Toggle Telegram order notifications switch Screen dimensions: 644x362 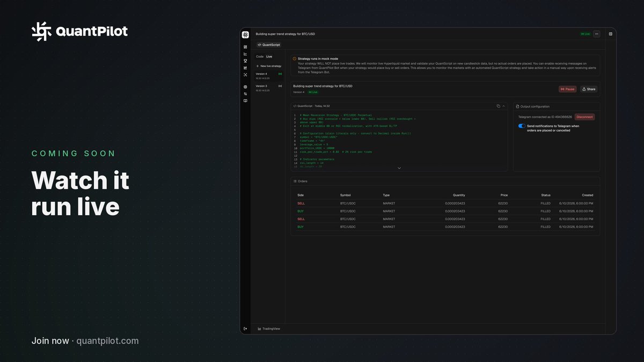point(522,126)
